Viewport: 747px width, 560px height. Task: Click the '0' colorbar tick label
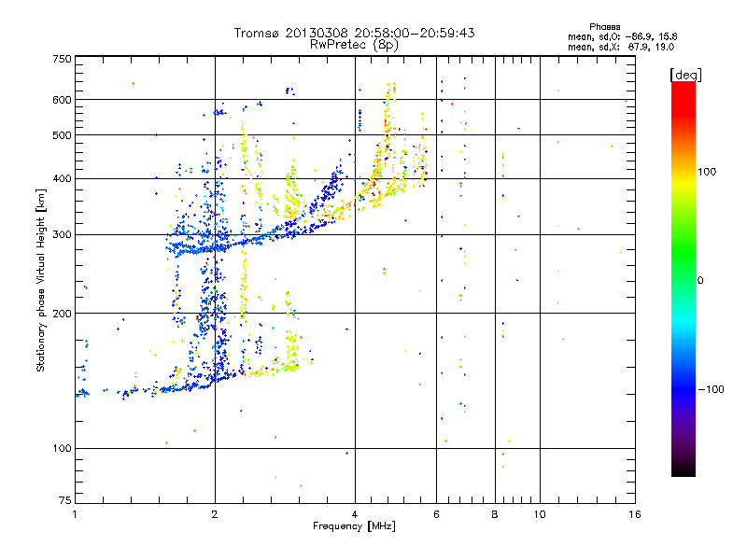point(700,280)
